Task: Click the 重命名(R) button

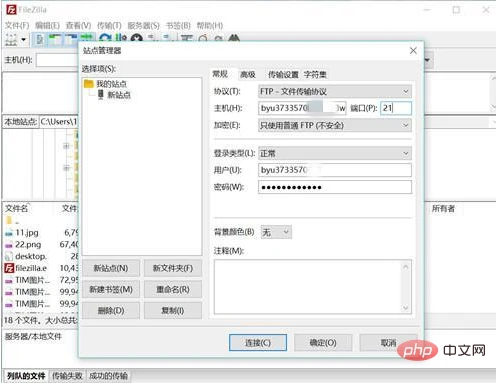Action: pos(173,289)
